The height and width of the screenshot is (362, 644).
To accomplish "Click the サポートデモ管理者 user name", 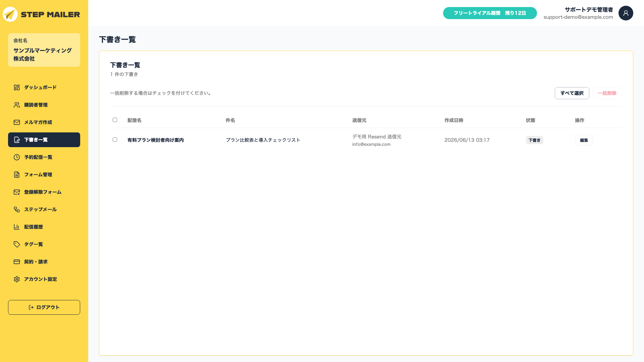I will (x=589, y=10).
